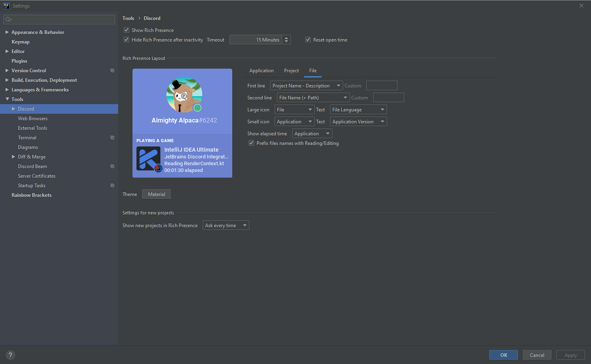Viewport: 591px width, 364px height.
Task: Click the Second line Custom input field
Action: pyautogui.click(x=388, y=98)
